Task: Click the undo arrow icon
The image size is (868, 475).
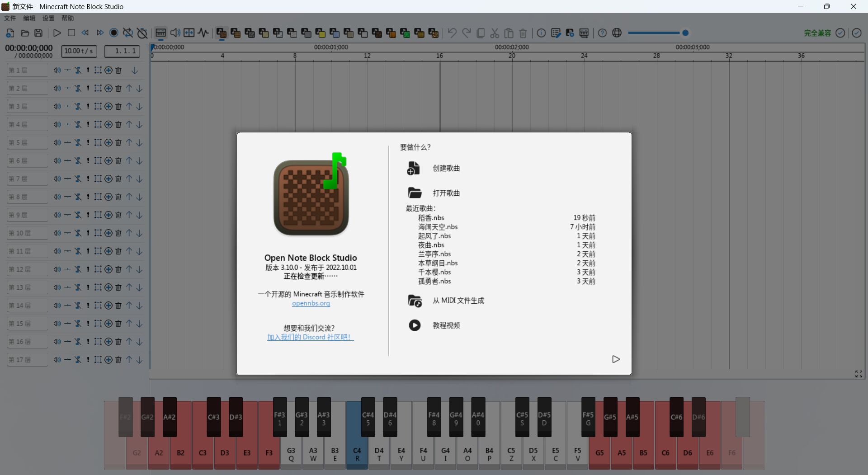Action: pos(452,33)
